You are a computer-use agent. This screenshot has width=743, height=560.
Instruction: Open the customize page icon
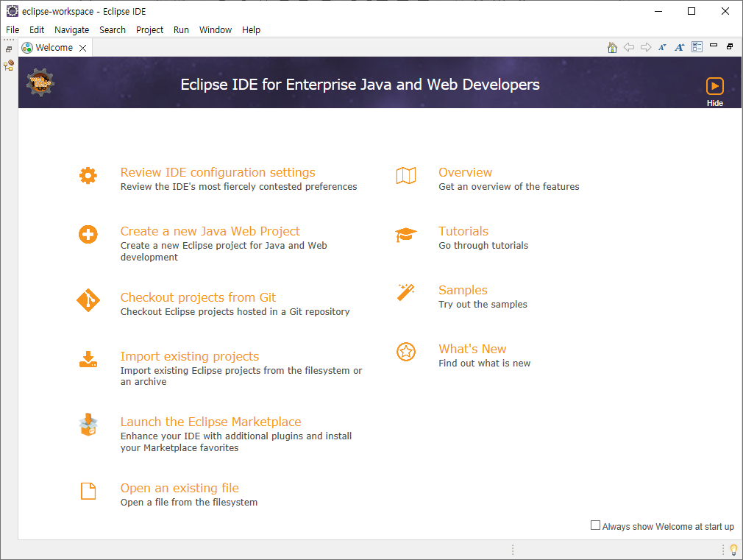tap(697, 47)
